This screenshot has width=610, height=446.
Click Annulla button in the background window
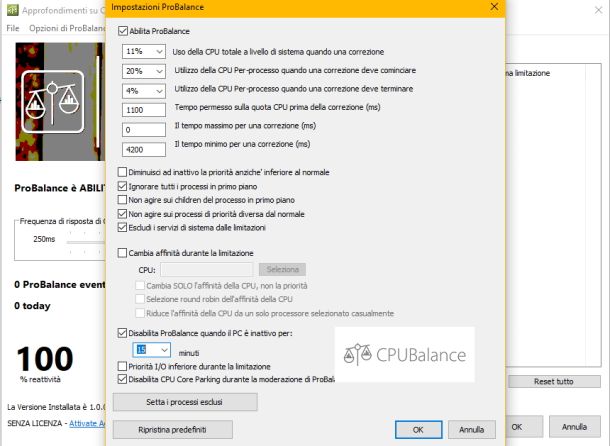574,427
